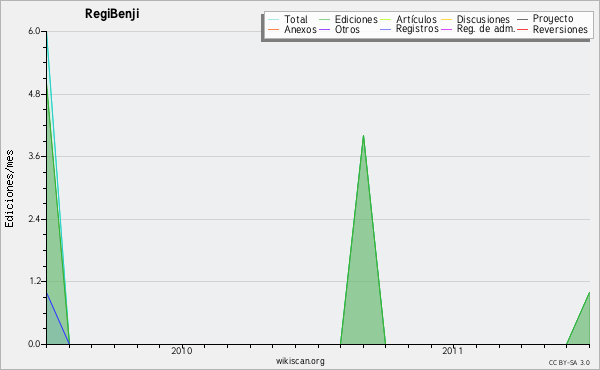
Task: Click the purple Otros legend color line
Action: click(324, 29)
